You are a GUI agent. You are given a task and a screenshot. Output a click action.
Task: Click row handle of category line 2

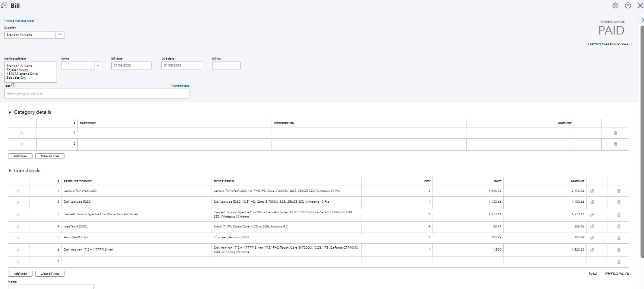(x=22, y=144)
